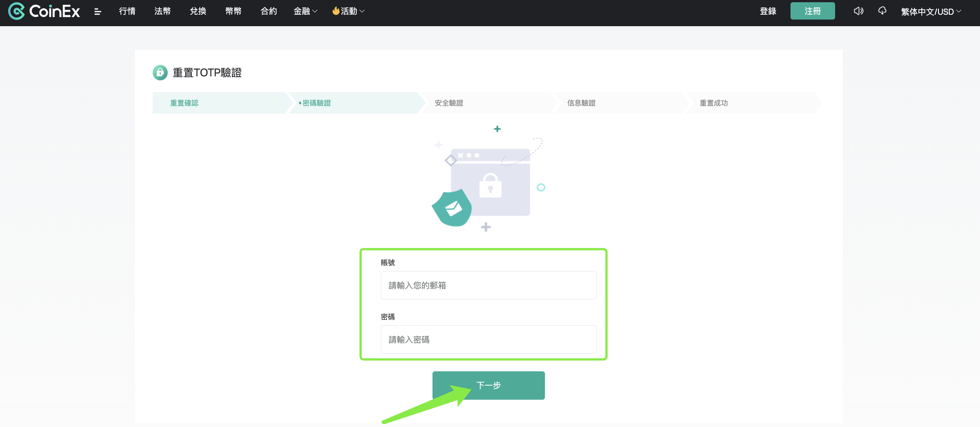Open the 法幣 fiat menu item

[163, 11]
